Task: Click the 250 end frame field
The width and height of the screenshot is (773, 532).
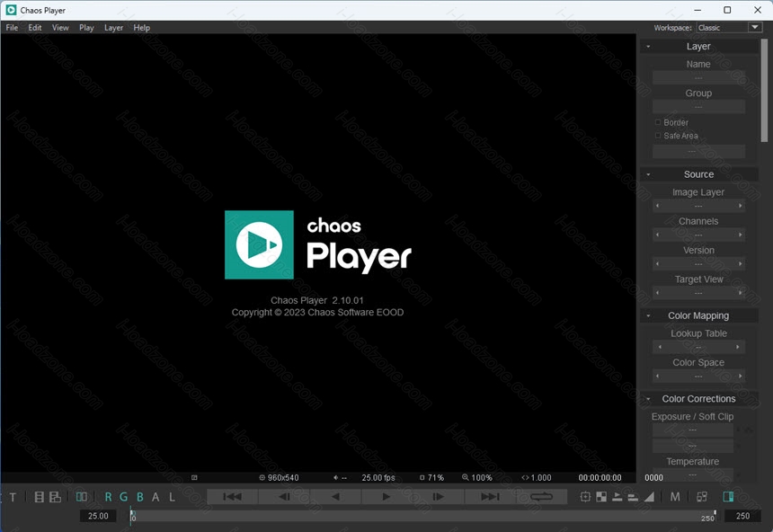Action: (x=742, y=516)
